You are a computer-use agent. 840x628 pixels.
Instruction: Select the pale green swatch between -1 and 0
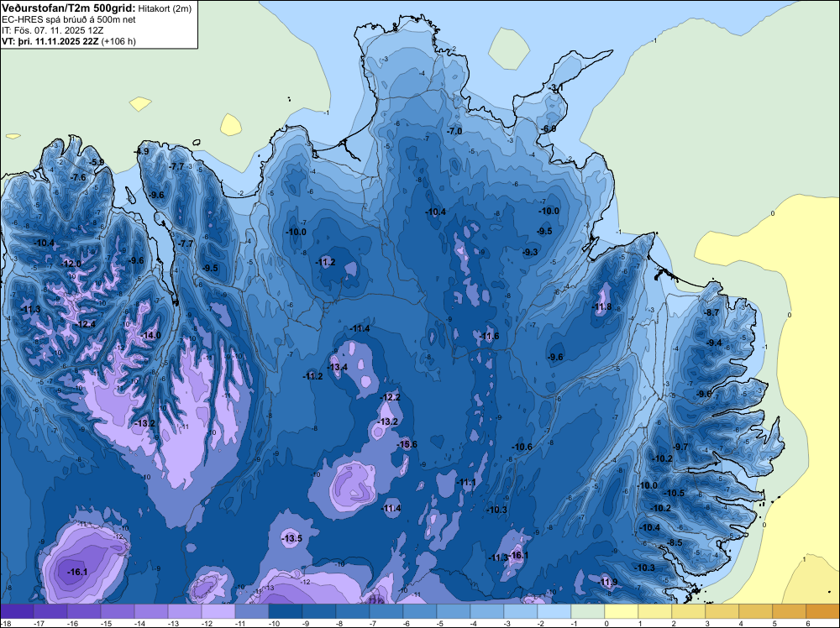pos(588,611)
